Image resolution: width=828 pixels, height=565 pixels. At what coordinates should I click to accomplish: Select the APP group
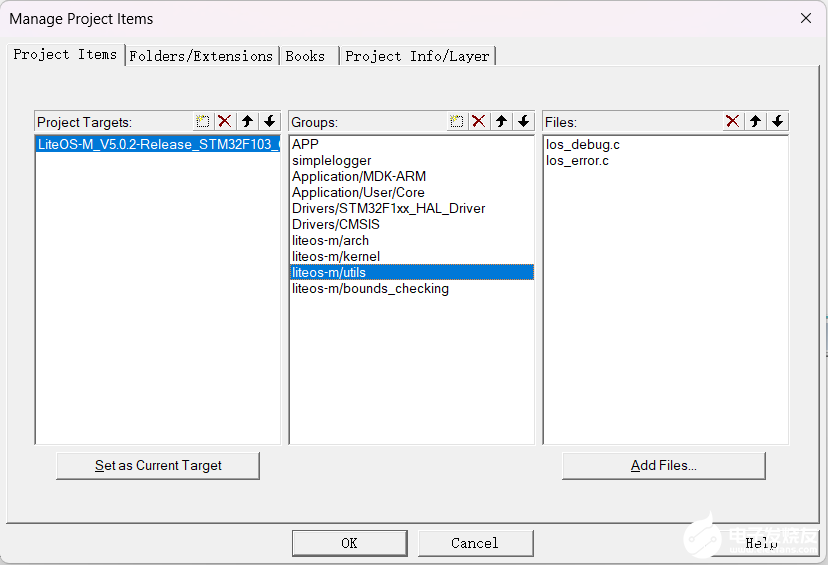point(412,144)
